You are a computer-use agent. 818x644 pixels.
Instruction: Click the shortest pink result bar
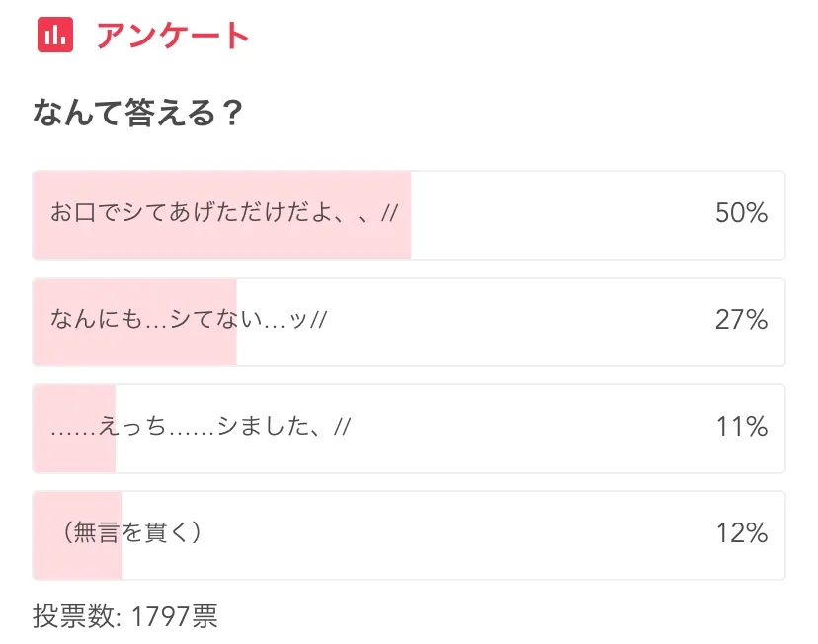73,428
